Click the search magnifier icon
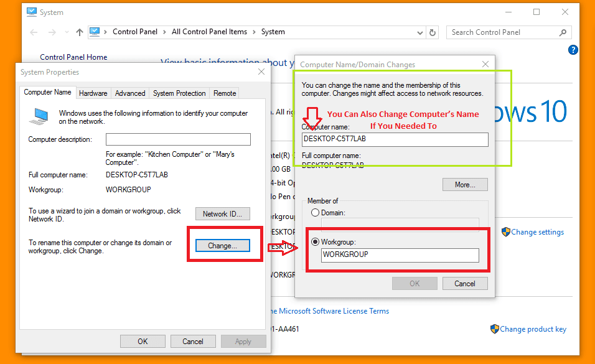 click(x=563, y=32)
